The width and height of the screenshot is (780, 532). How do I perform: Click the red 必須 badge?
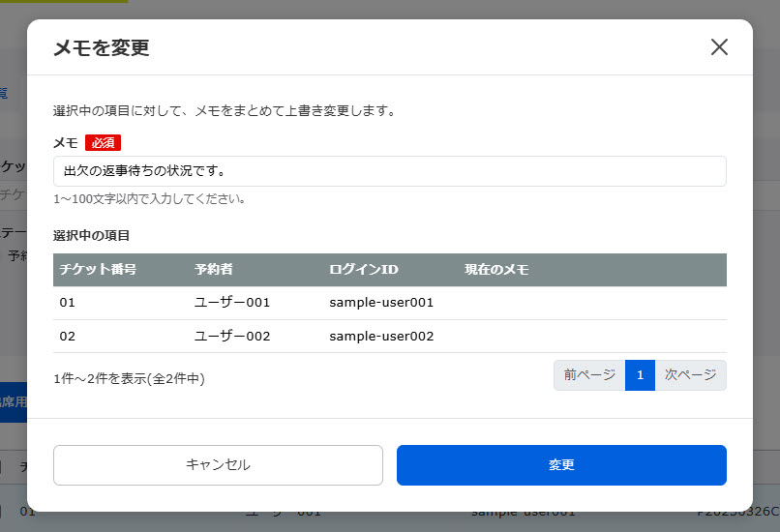click(103, 142)
